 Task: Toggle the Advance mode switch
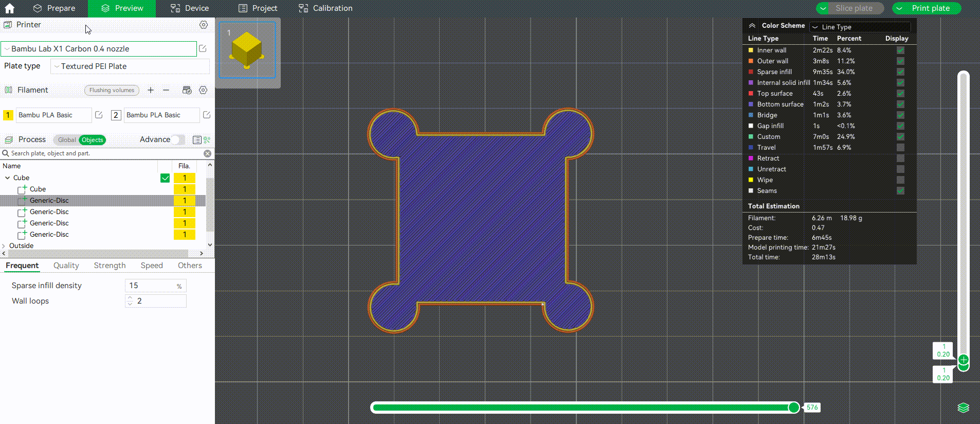pyautogui.click(x=178, y=139)
